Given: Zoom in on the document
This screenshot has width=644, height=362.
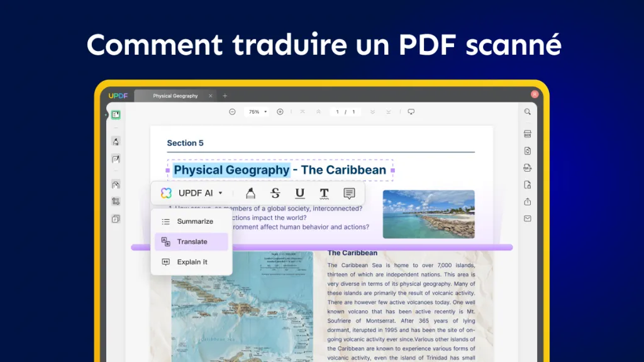Looking at the screenshot, I should click(x=279, y=111).
